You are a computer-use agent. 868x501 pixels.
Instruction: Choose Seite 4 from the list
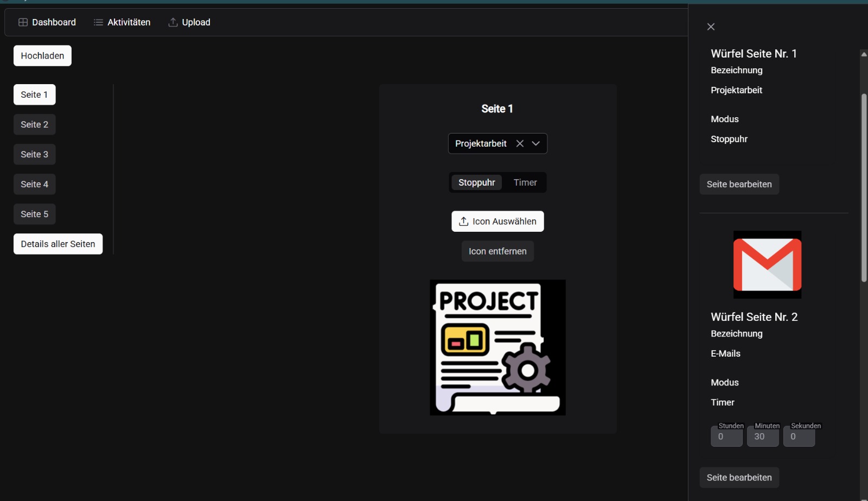coord(34,184)
